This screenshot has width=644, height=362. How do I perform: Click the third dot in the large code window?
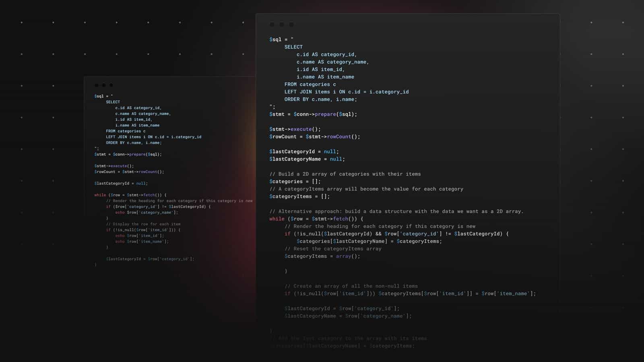click(x=291, y=25)
